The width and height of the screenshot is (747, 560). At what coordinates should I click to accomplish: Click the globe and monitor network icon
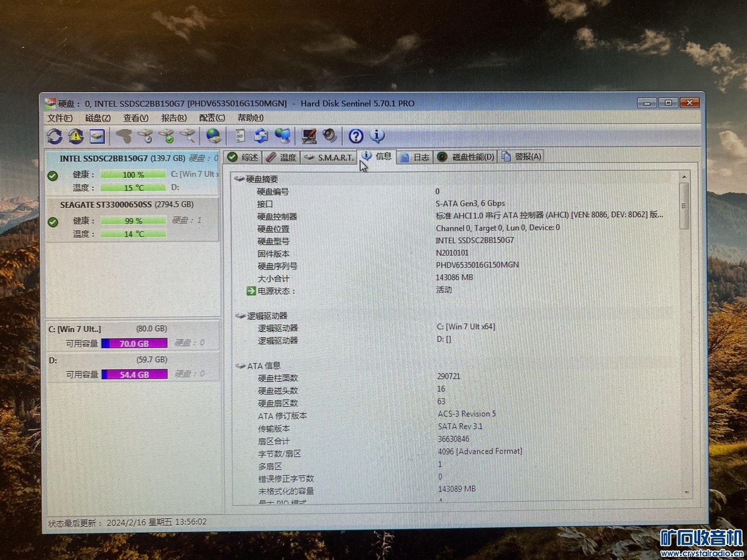[x=283, y=136]
